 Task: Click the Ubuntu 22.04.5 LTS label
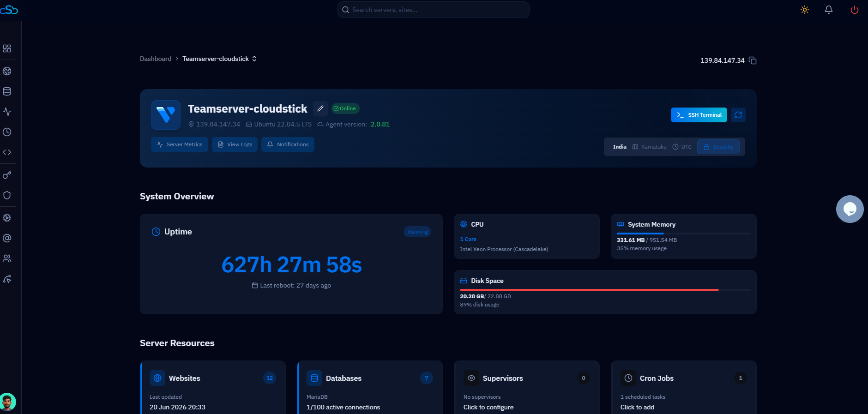[x=283, y=124]
